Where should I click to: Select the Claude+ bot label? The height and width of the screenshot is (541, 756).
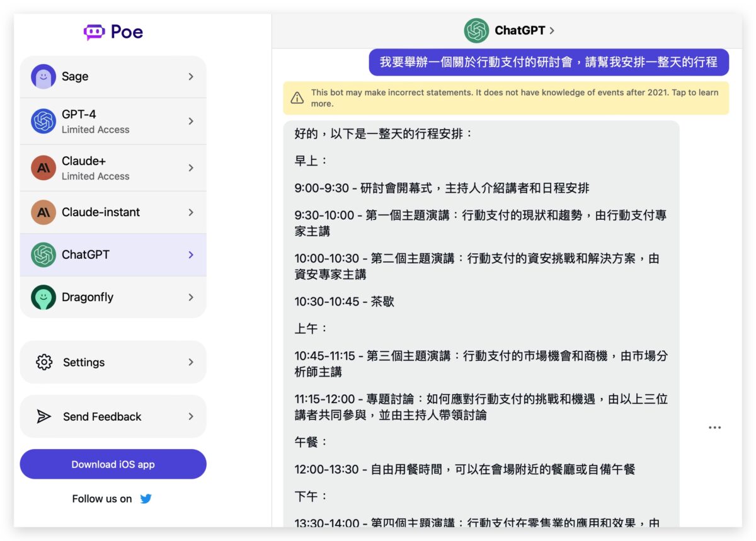coord(84,161)
